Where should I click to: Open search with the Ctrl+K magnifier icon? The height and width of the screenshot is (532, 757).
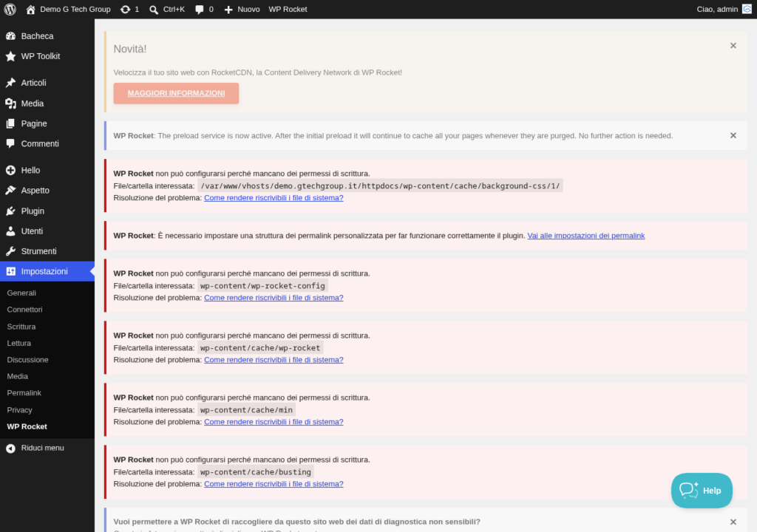tap(154, 10)
